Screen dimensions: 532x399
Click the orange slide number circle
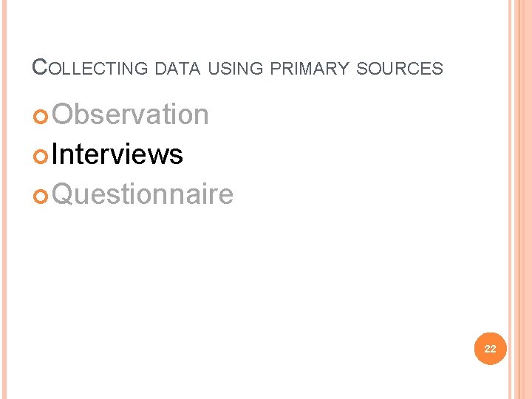490,349
